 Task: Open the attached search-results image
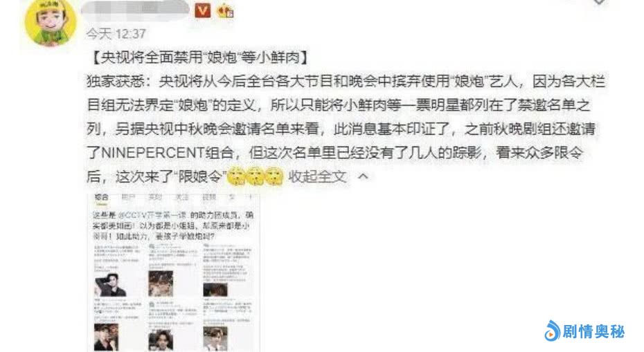coord(173,272)
